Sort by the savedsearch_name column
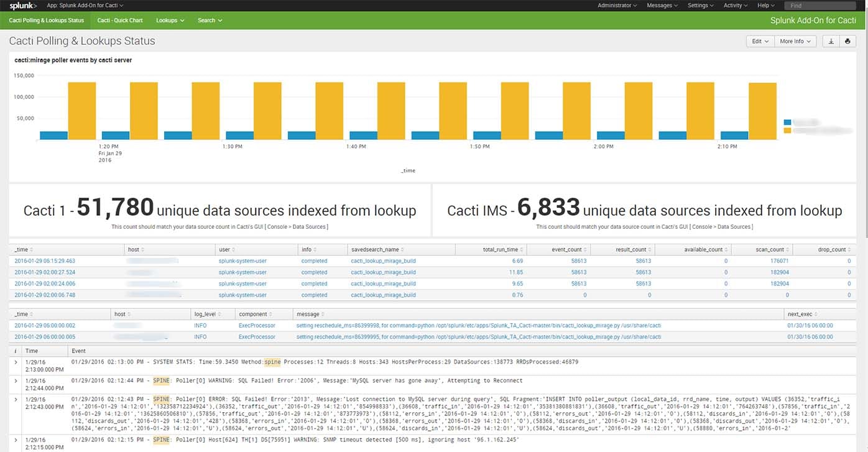The image size is (868, 452). (x=378, y=249)
